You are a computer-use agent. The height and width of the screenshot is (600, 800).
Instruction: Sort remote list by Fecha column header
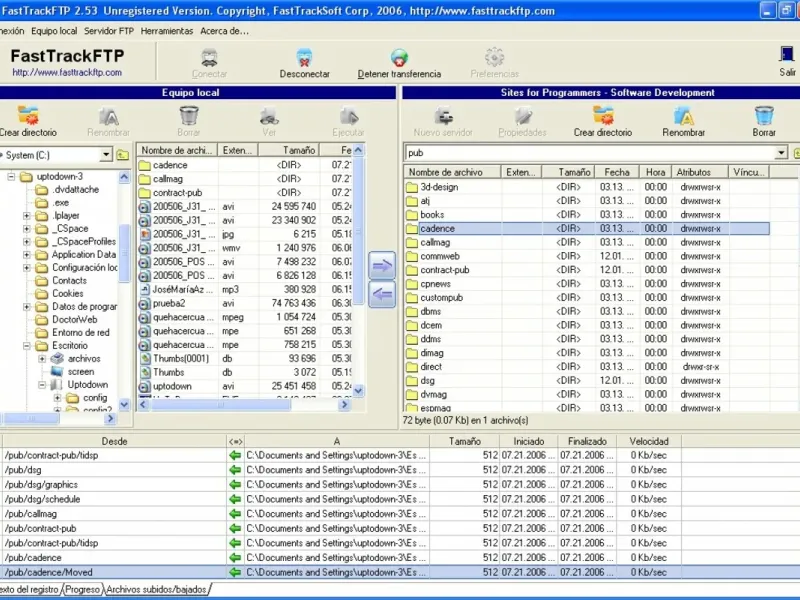[616, 172]
